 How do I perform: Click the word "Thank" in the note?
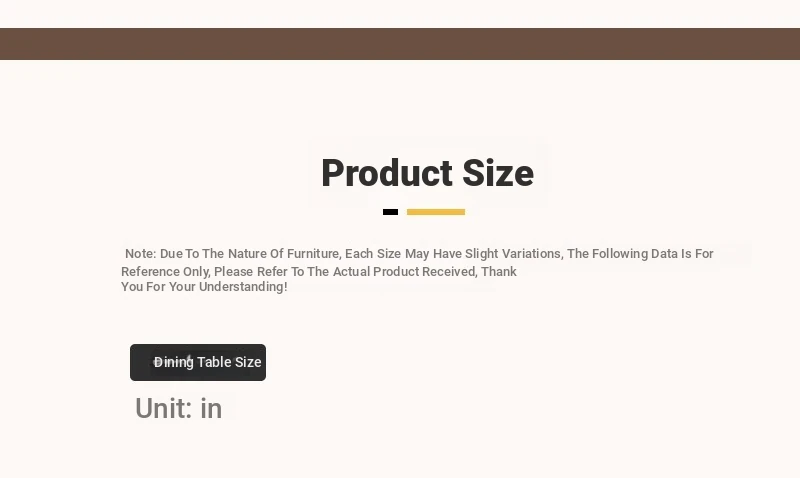(498, 271)
